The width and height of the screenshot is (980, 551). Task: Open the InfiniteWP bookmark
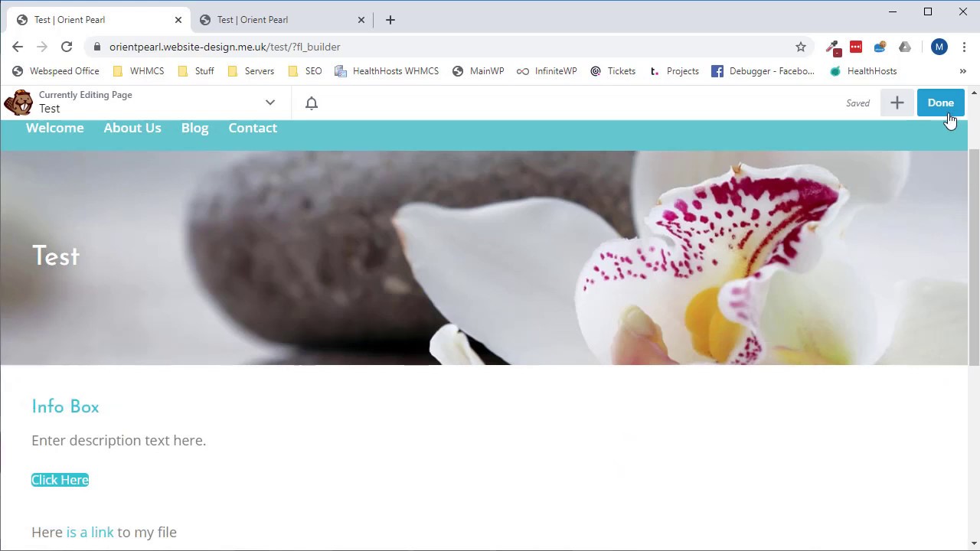click(x=547, y=71)
